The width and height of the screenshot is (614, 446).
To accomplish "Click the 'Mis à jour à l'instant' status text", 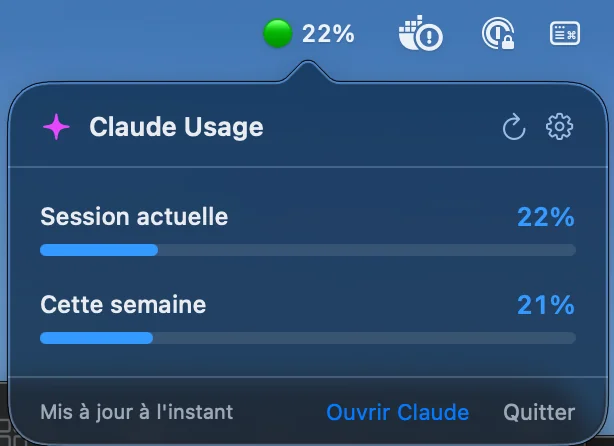I will [x=136, y=412].
